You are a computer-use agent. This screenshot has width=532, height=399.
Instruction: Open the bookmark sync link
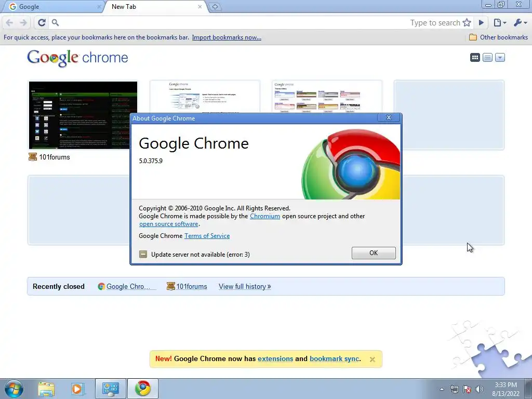[334, 358]
